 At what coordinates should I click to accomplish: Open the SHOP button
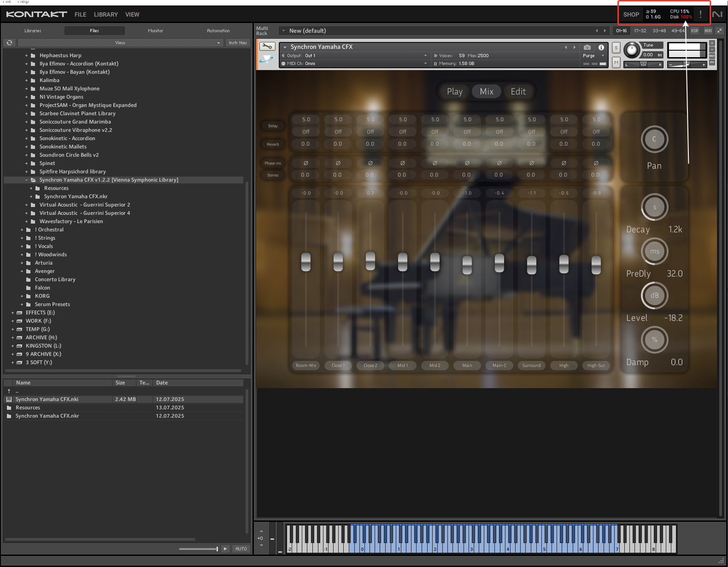pyautogui.click(x=631, y=14)
